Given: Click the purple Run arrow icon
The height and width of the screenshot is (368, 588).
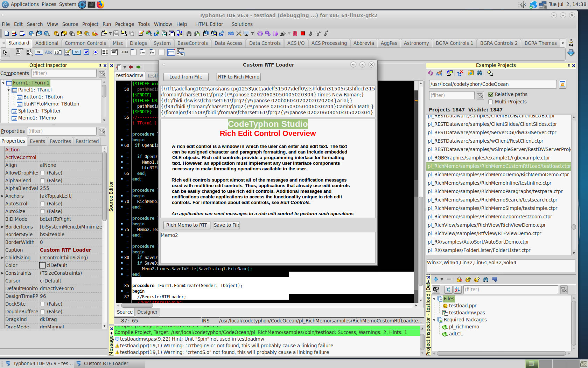Looking at the screenshot, I should tap(276, 33).
